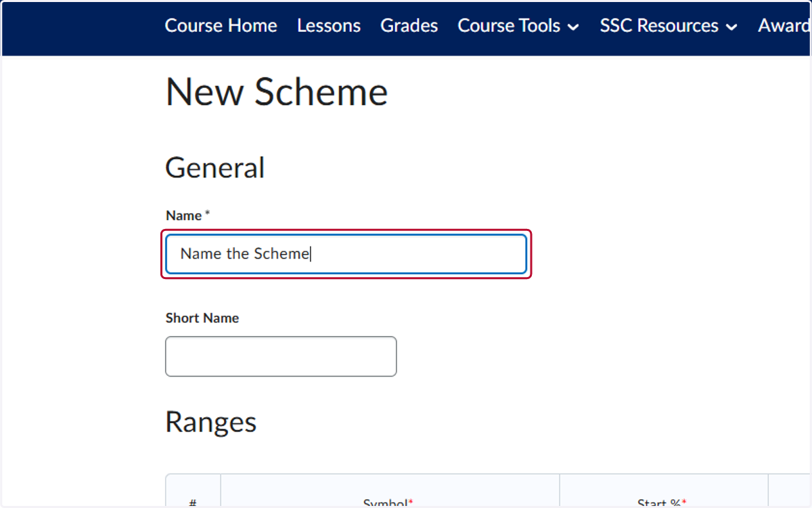
Task: Click the 'Short Name' field label
Action: tap(202, 318)
